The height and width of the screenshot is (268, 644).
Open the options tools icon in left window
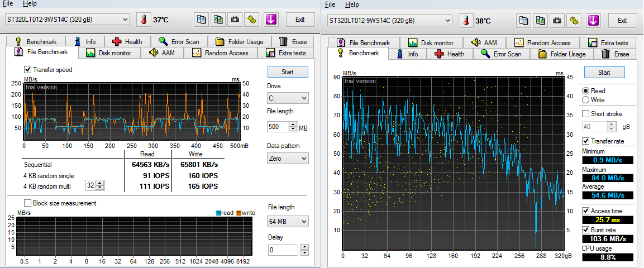252,20
